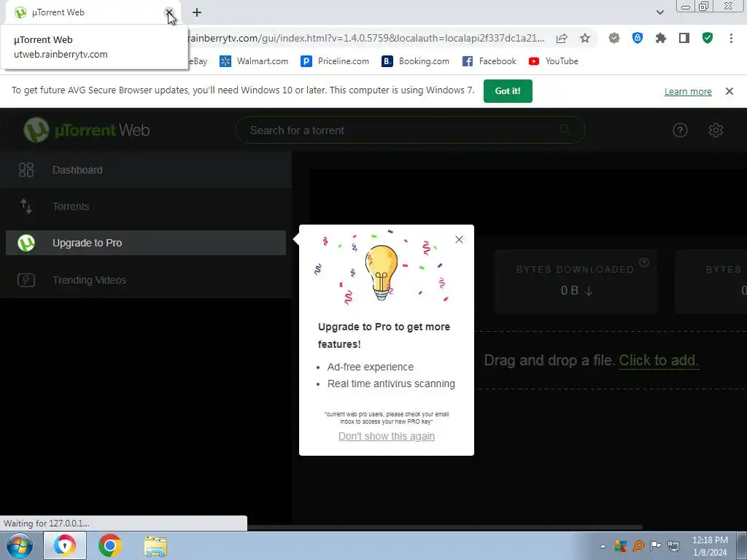Open the Priceline.com bookmark

335,61
